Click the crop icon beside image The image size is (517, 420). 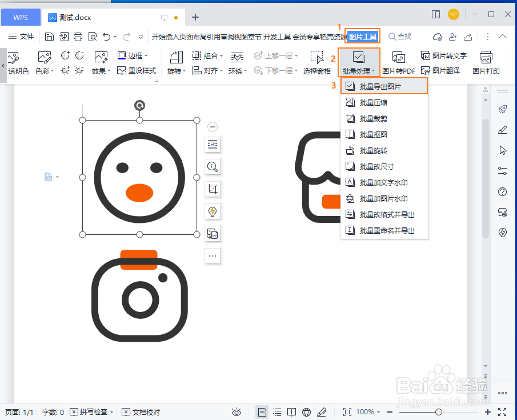pyautogui.click(x=213, y=189)
